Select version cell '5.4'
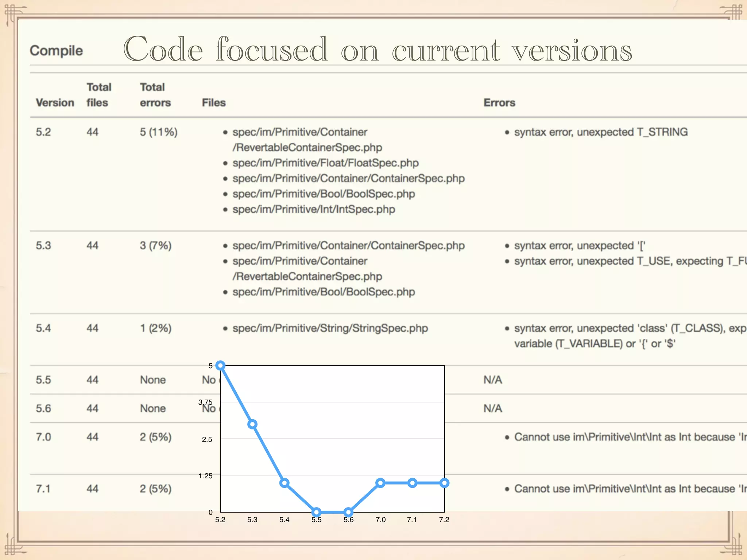The width and height of the screenshot is (747, 560). 43,328
